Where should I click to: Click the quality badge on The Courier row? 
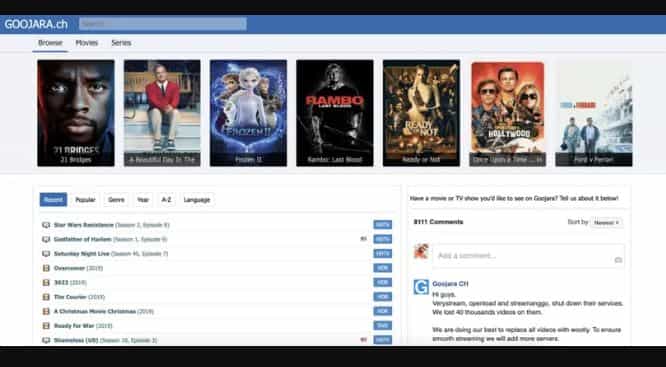pyautogui.click(x=383, y=297)
